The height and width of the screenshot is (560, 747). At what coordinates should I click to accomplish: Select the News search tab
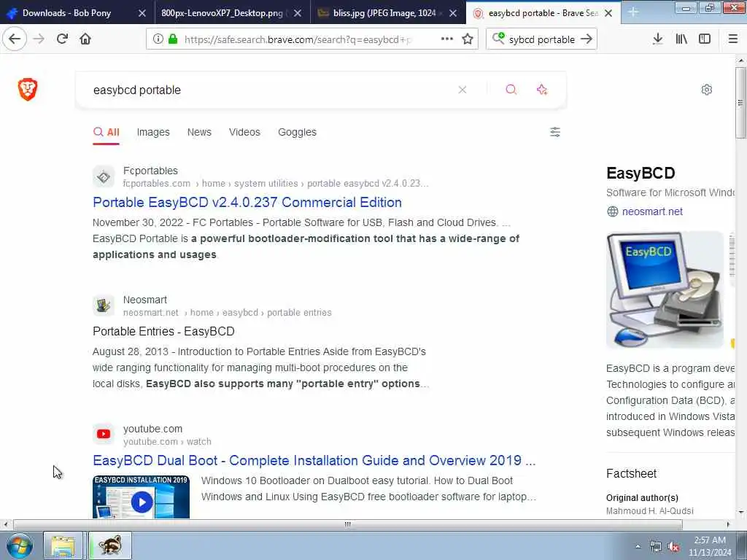click(x=199, y=132)
